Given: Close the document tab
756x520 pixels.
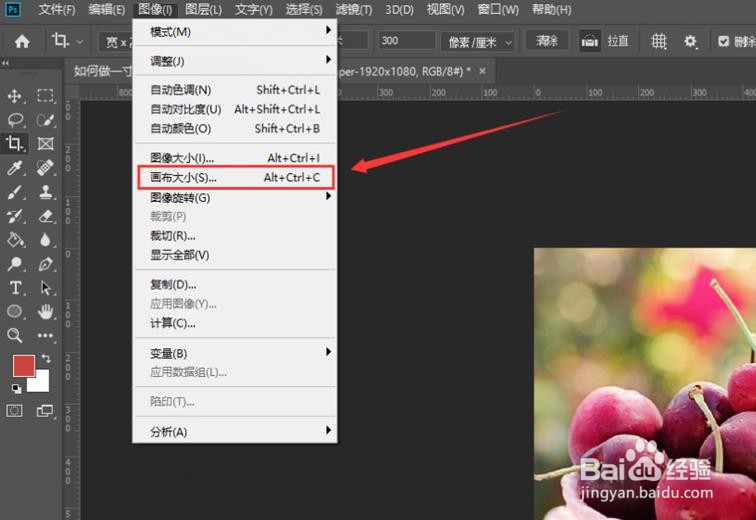Looking at the screenshot, I should tap(482, 71).
